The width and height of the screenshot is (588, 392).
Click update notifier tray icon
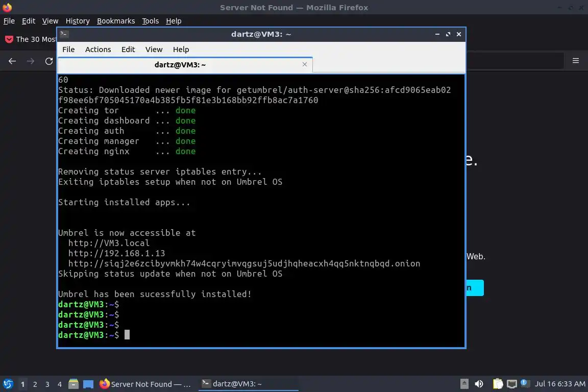tap(525, 383)
